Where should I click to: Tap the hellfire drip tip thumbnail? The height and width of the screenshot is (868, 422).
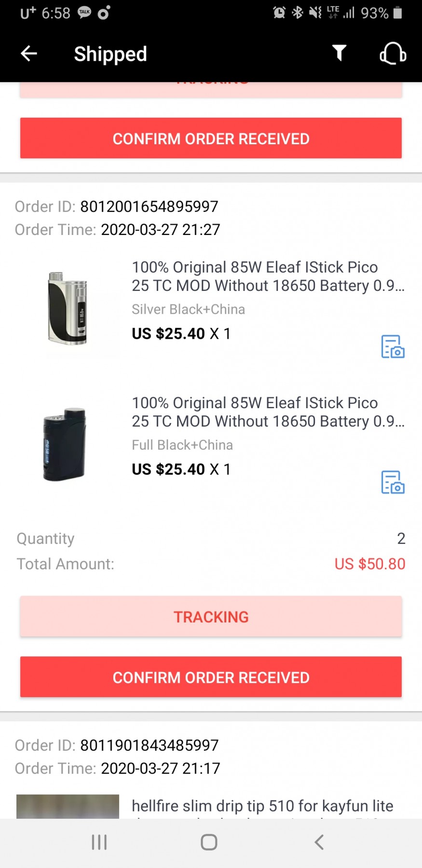tap(68, 806)
